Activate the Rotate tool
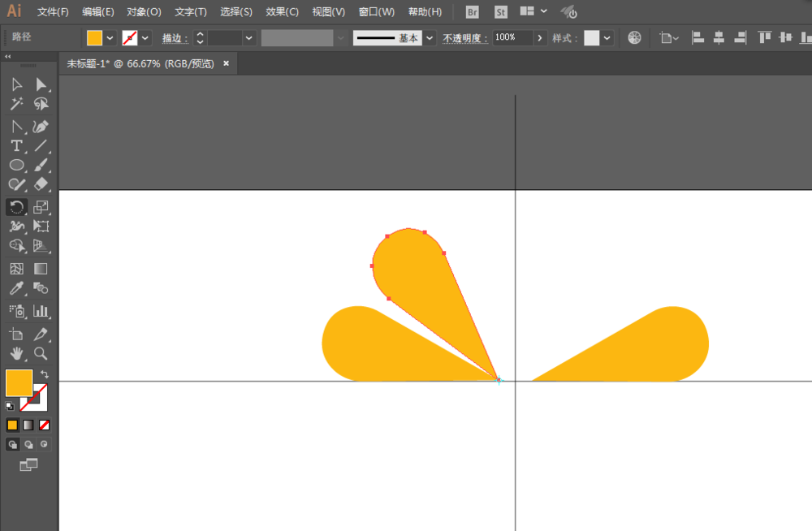The width and height of the screenshot is (812, 531). [x=16, y=207]
